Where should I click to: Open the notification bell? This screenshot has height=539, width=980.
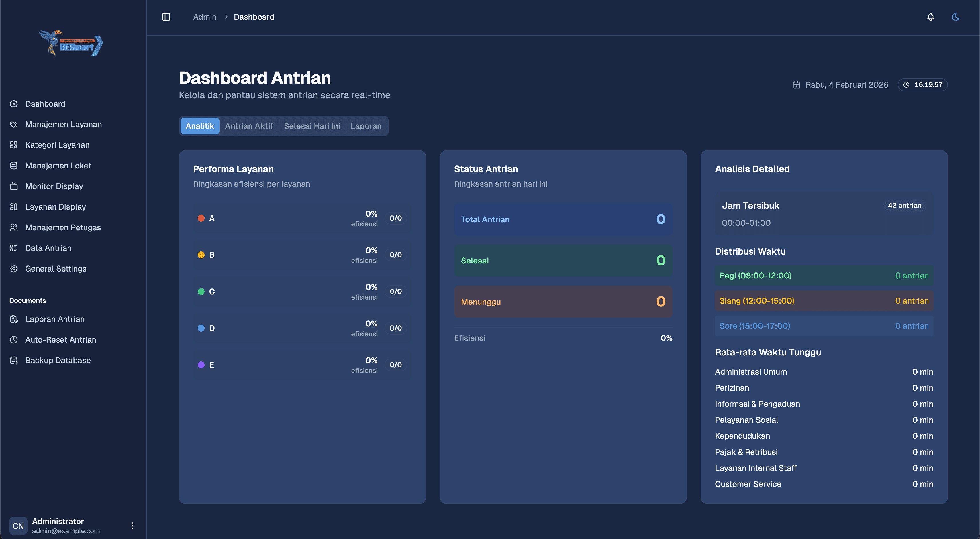(930, 17)
